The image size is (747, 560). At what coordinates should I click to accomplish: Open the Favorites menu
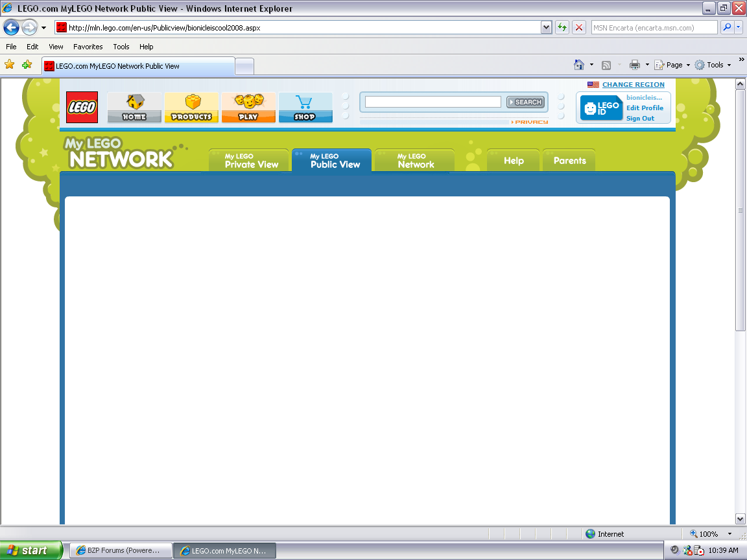pos(88,47)
